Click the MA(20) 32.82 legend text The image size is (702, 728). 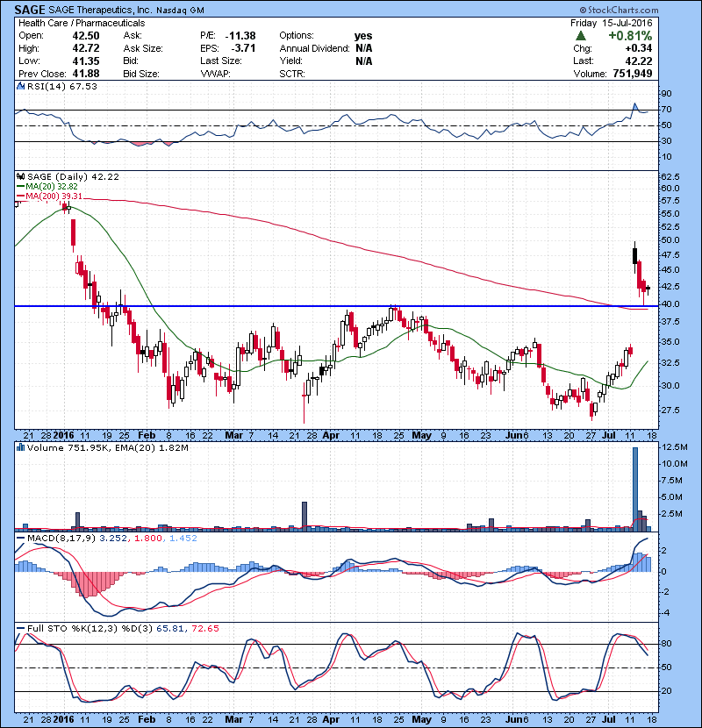point(52,187)
